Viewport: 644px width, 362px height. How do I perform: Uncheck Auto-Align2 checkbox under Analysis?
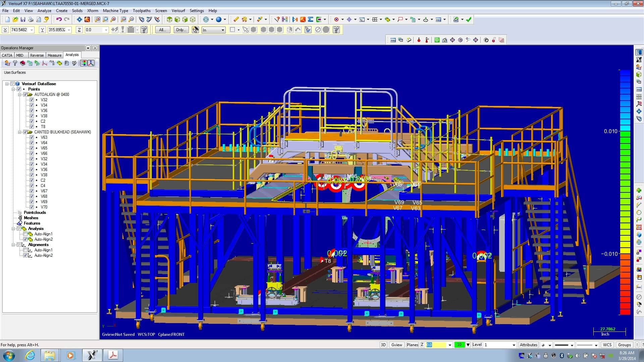[x=25, y=239]
